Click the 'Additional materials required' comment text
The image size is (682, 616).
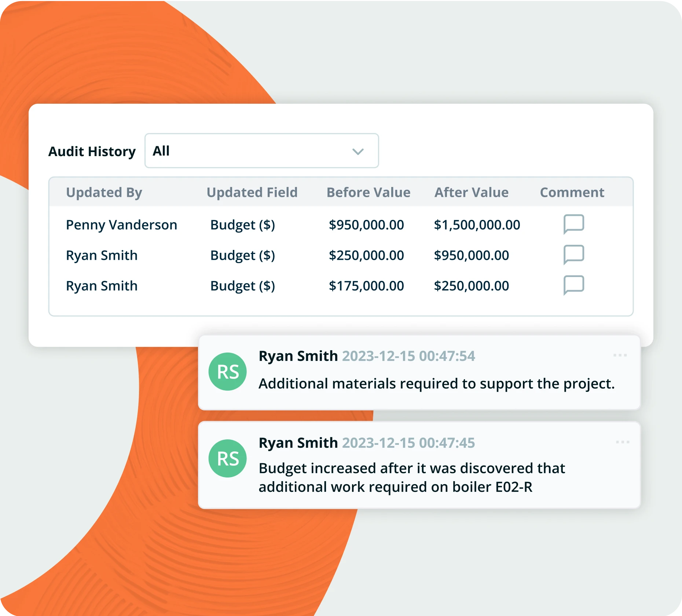pos(436,384)
